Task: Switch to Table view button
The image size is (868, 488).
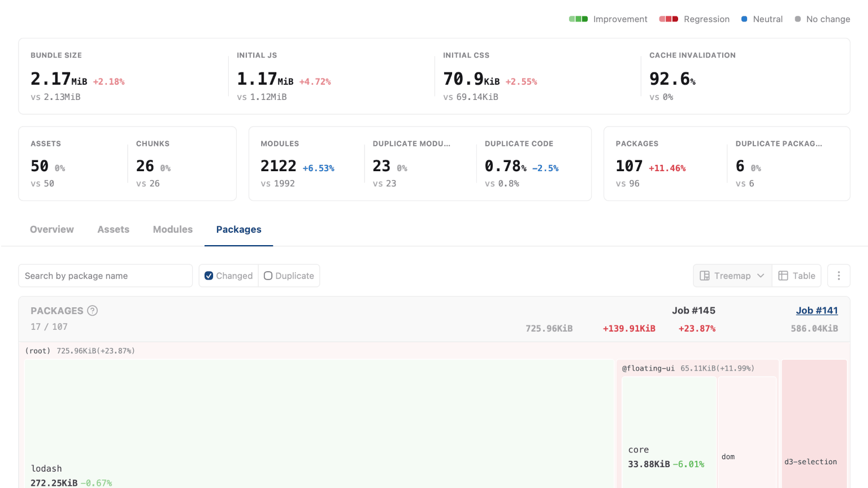Action: [x=797, y=276]
